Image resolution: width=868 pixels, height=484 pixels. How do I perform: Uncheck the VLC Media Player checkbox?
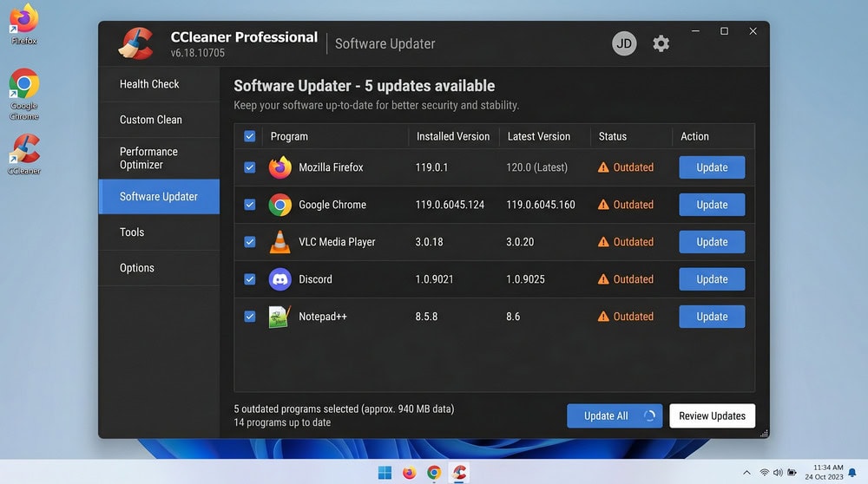tap(250, 242)
